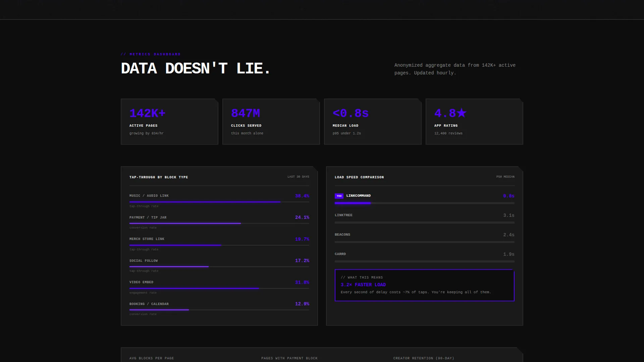
Task: Click the 2.4s Beacons load time
Action: coord(509,235)
